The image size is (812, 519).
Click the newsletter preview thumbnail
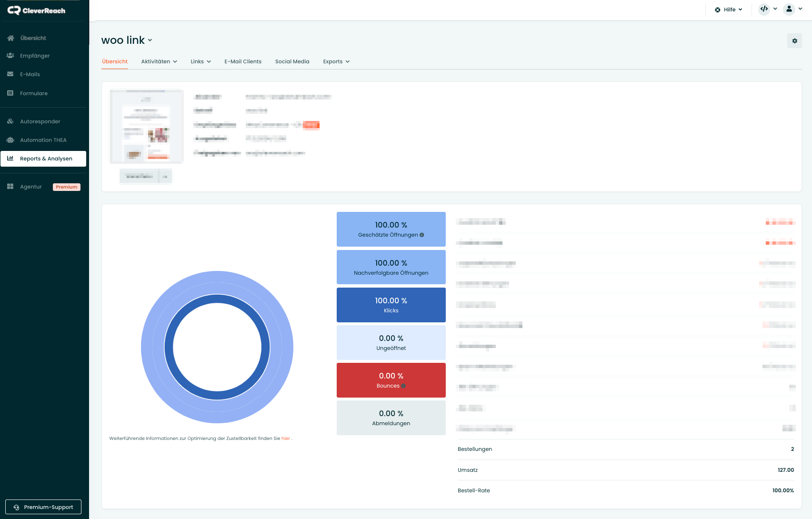[147, 127]
